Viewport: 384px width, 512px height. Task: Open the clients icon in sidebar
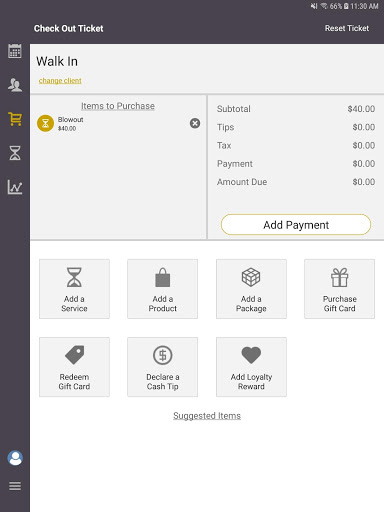(x=15, y=85)
